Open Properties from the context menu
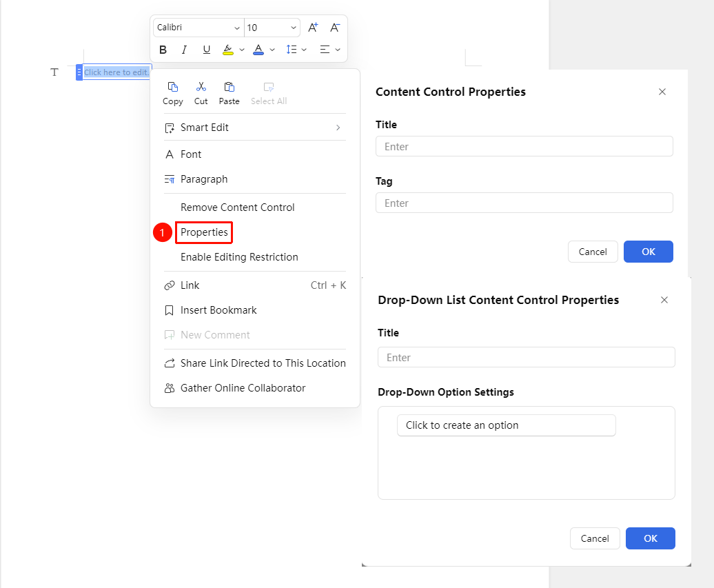The width and height of the screenshot is (714, 588). [204, 232]
